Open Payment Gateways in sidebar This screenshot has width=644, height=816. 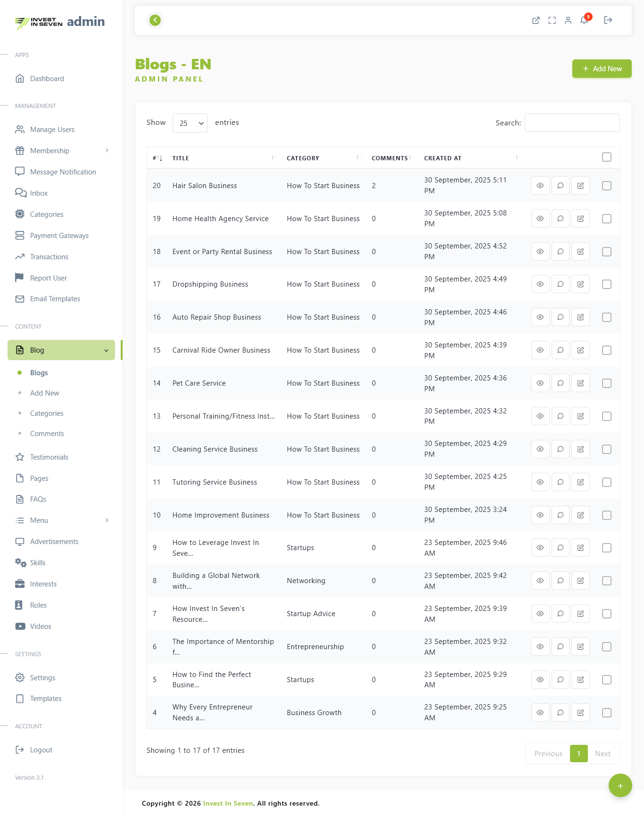(x=59, y=236)
